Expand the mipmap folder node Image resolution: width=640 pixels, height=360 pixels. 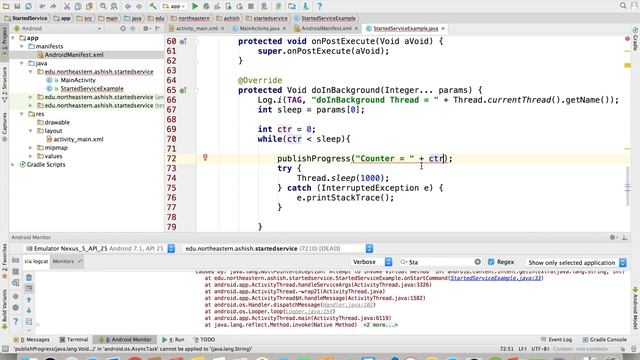tap(31, 148)
